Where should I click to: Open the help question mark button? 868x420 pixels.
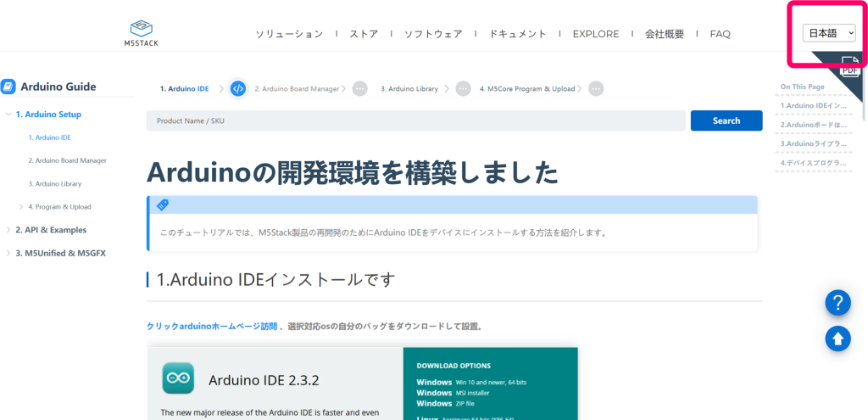[837, 303]
